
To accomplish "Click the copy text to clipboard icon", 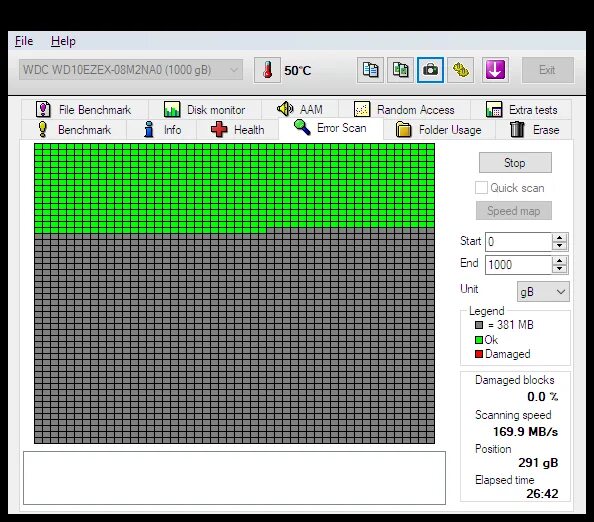I will coord(370,70).
